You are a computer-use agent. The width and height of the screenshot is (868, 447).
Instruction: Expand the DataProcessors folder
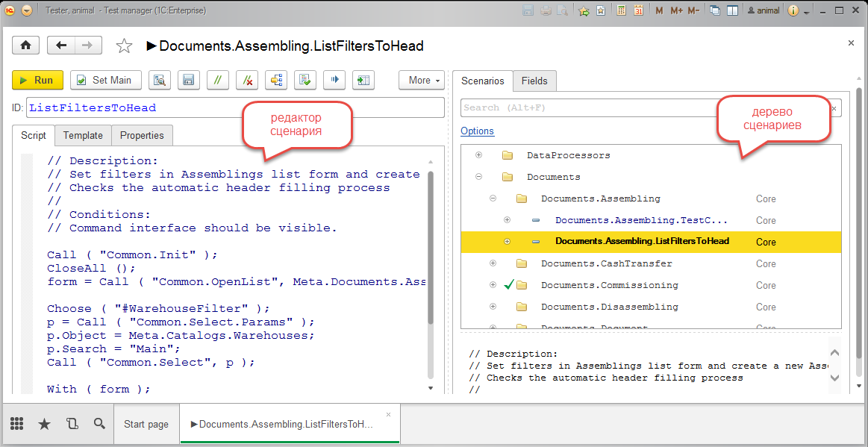(479, 155)
